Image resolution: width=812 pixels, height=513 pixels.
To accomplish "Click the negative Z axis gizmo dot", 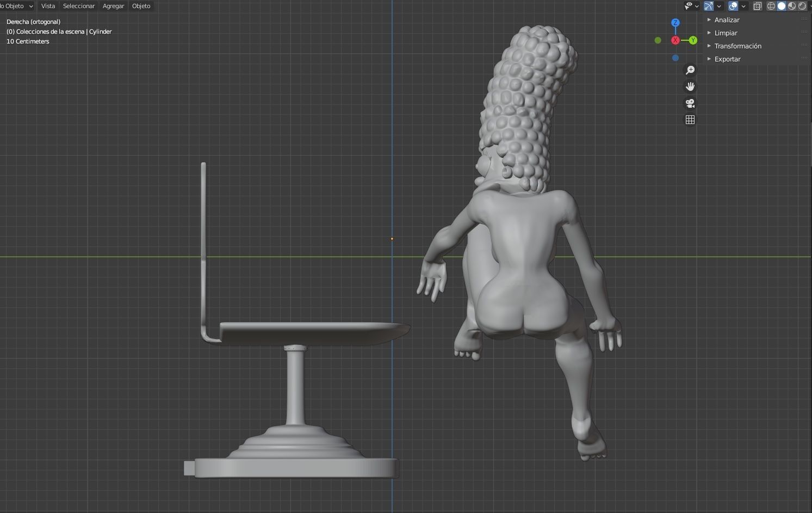I will click(x=675, y=58).
